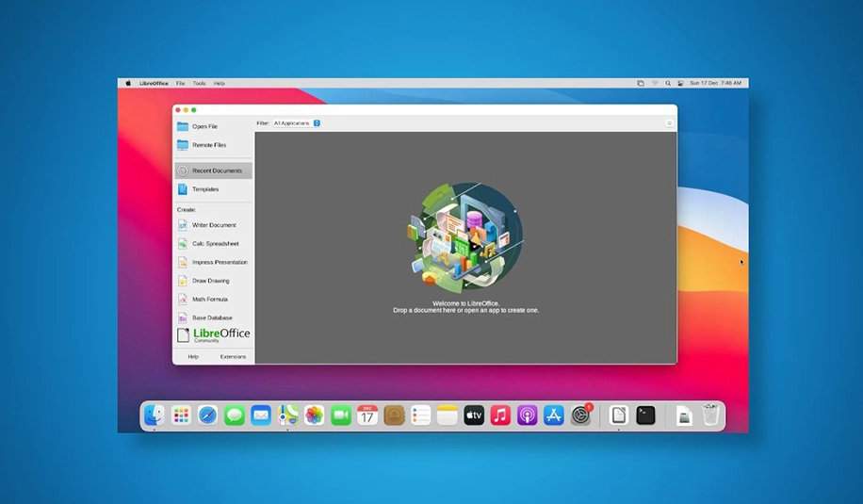Click the LibreOffice icon in the Dock
This screenshot has height=504, width=863.
click(619, 415)
